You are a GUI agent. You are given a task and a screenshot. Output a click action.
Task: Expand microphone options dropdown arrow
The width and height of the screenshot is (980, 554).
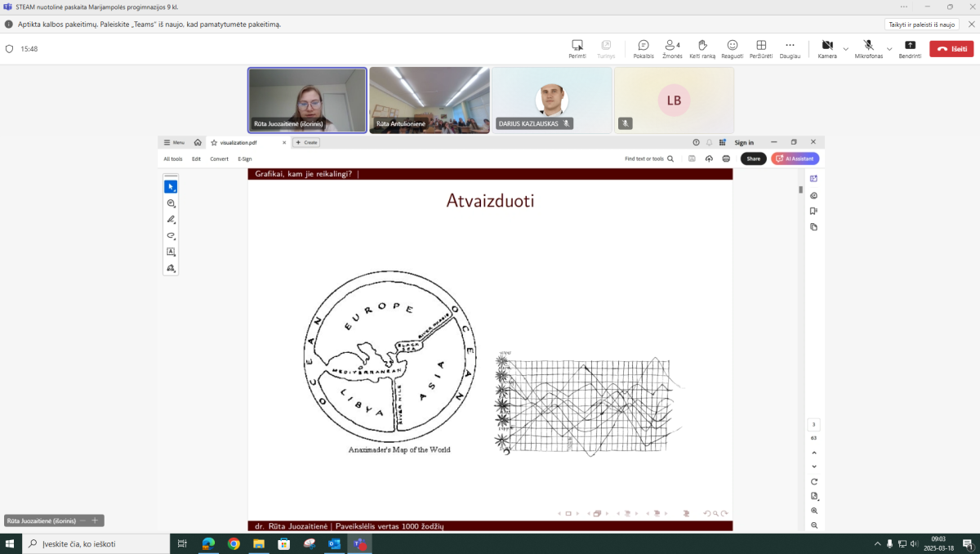(x=889, y=49)
